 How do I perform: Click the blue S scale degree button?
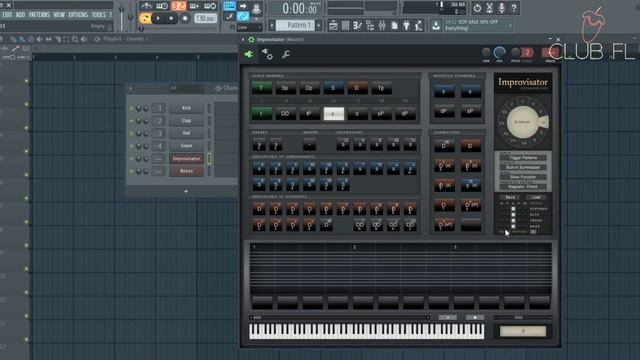pyautogui.click(x=333, y=88)
